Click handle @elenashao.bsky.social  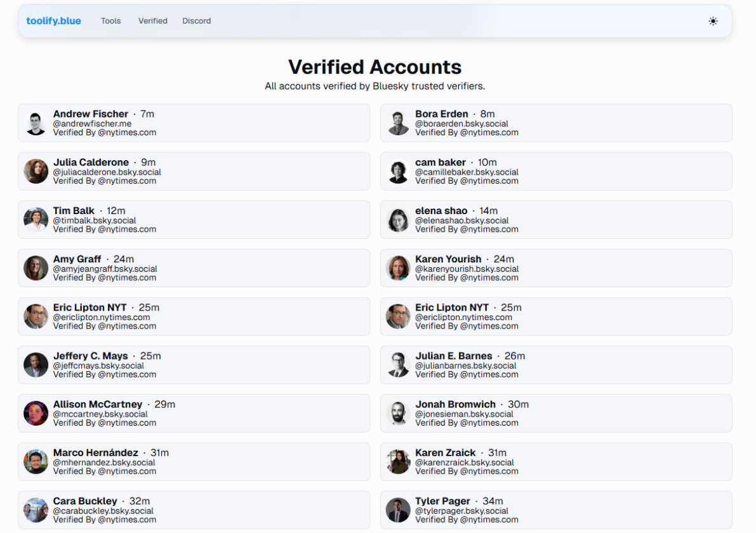click(x=462, y=220)
